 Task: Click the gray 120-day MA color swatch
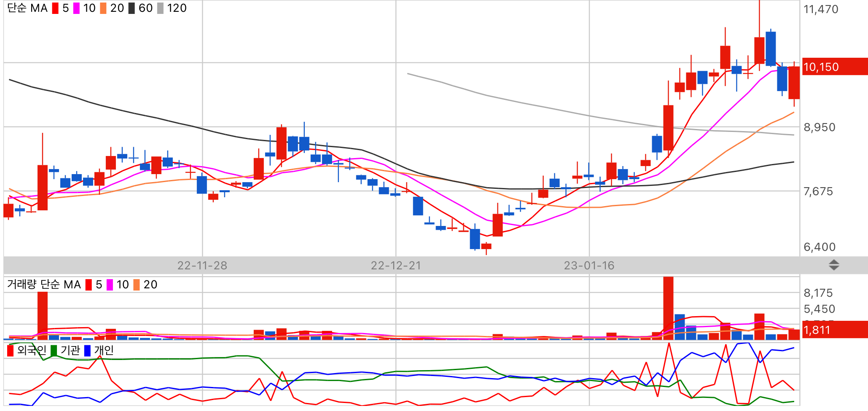[x=160, y=8]
